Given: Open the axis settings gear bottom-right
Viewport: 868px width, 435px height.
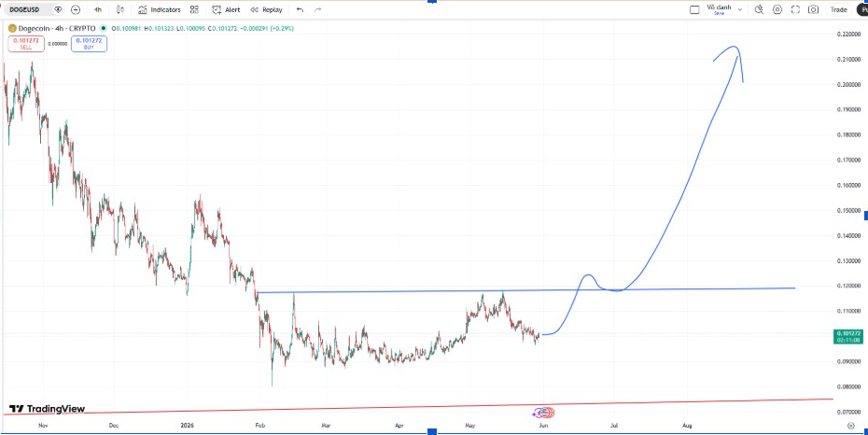Looking at the screenshot, I should point(851,426).
